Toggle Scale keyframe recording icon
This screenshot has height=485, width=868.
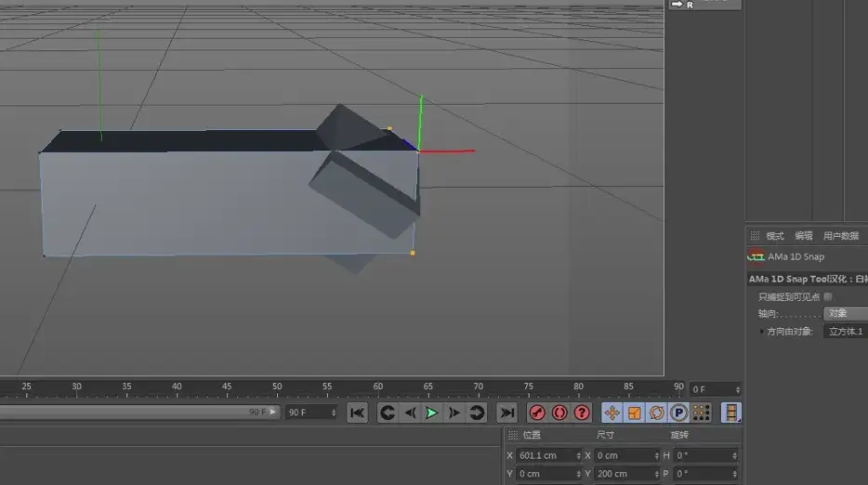tap(635, 413)
